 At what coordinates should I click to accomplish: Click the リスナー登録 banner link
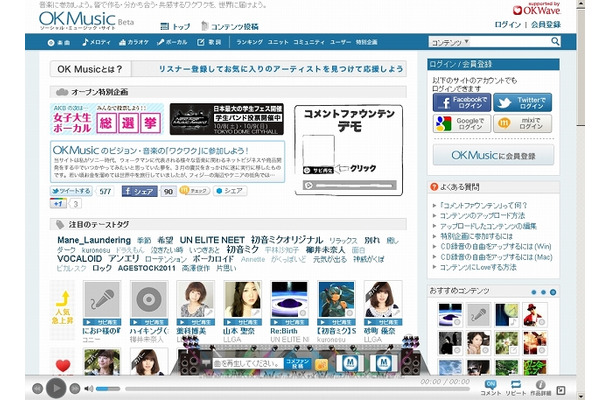click(280, 69)
